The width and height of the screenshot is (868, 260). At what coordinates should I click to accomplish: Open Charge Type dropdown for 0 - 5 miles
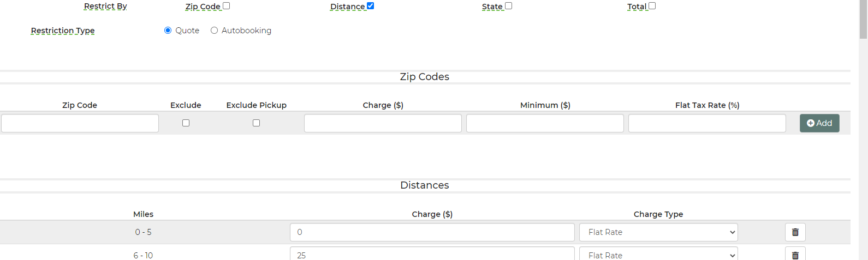point(658,232)
